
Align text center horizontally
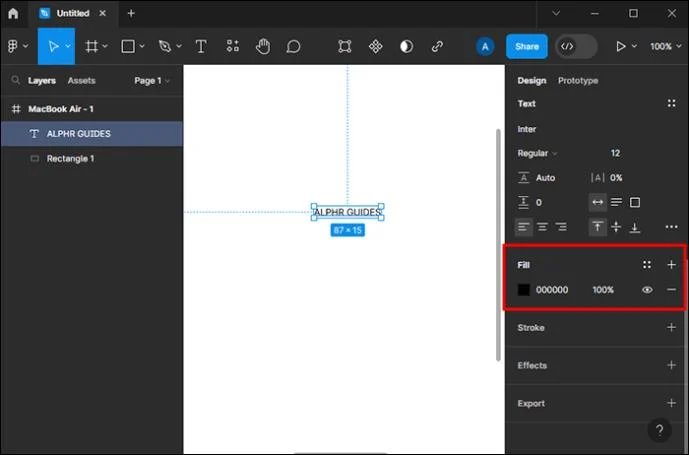[542, 227]
